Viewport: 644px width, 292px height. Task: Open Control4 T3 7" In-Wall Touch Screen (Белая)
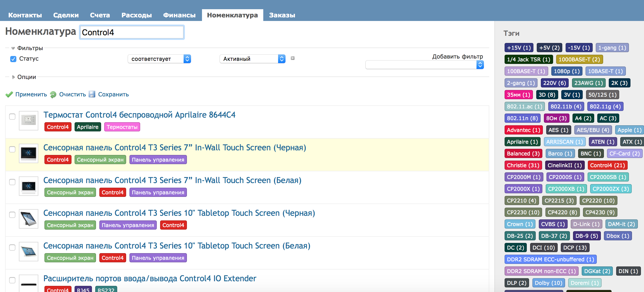[x=172, y=180]
